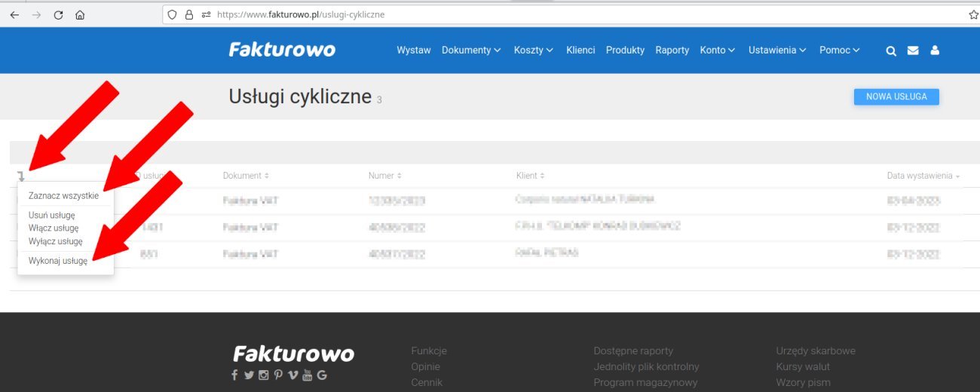Click the Fakturowo logo in the header
This screenshot has width=980, height=392.
coord(282,50)
